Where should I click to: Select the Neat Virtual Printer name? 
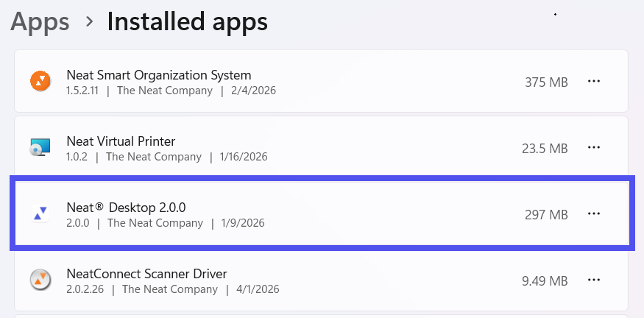[121, 141]
